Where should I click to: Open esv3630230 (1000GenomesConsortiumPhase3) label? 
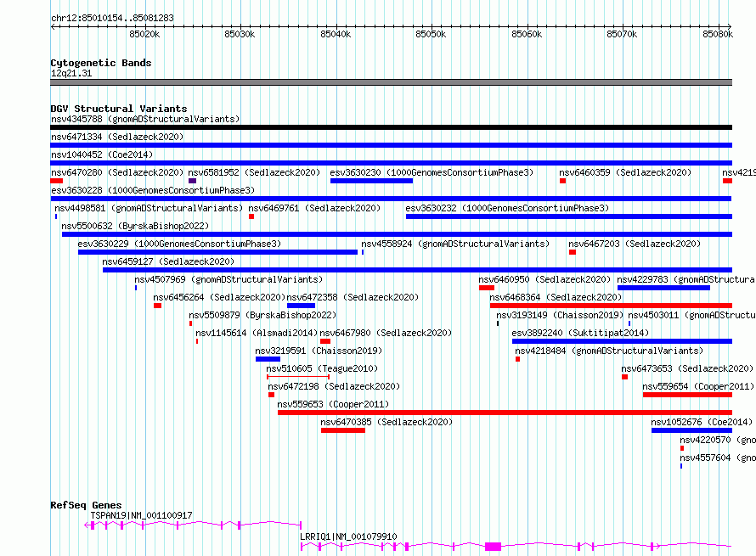point(432,172)
